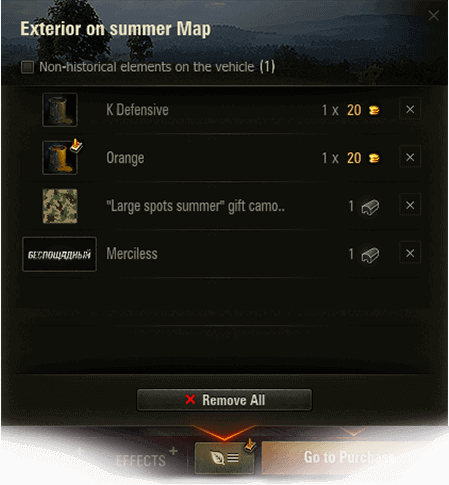The height and width of the screenshot is (485, 449).
Task: Click the depot icon beside the camo count
Action: [370, 207]
